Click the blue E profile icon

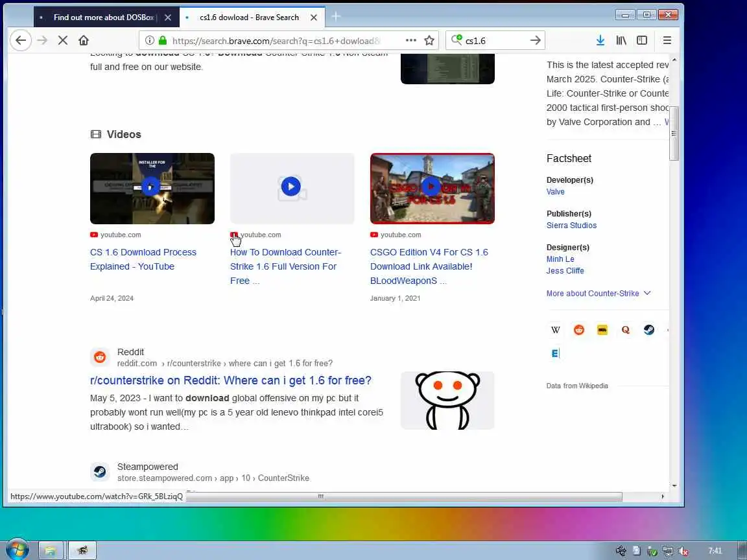556,353
